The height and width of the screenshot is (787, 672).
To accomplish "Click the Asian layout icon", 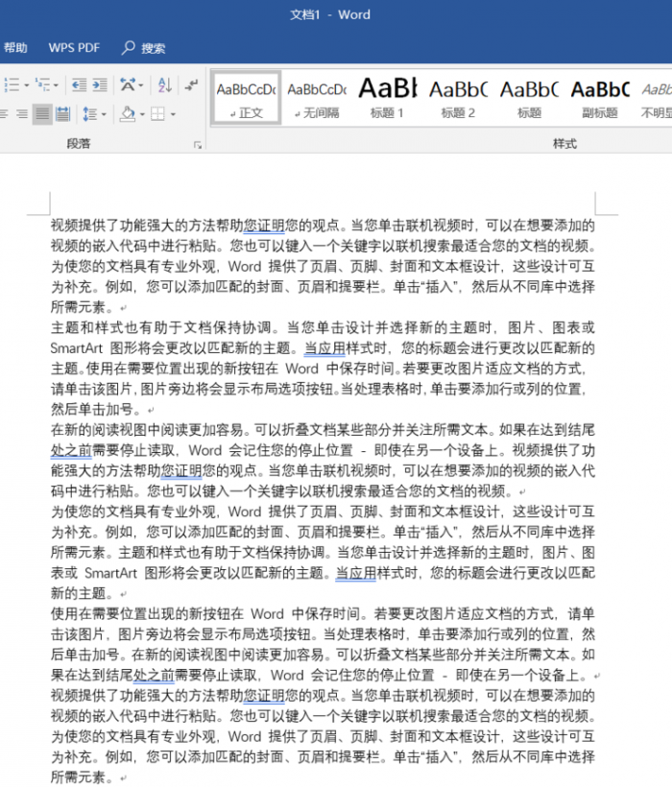I will click(x=128, y=85).
